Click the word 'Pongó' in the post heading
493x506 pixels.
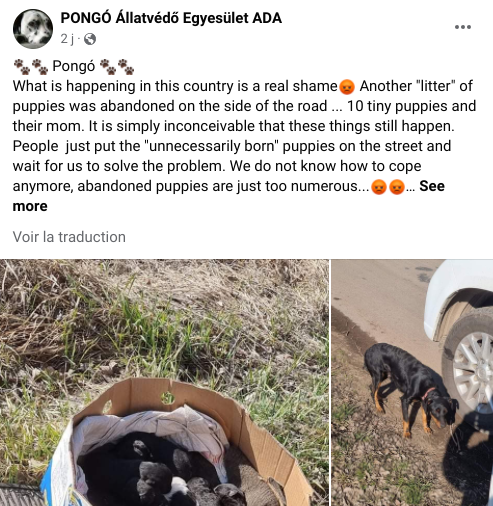pos(74,66)
